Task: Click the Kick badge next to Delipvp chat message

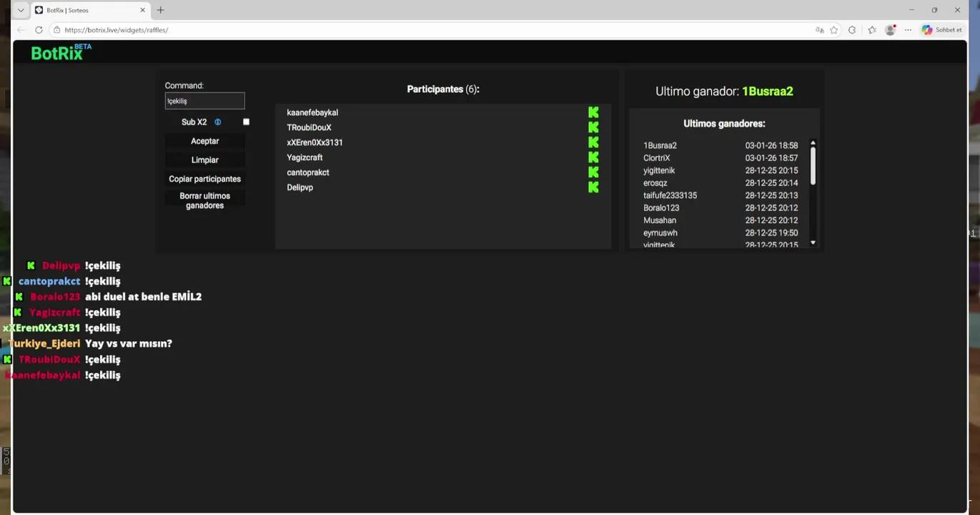Action: pos(31,265)
